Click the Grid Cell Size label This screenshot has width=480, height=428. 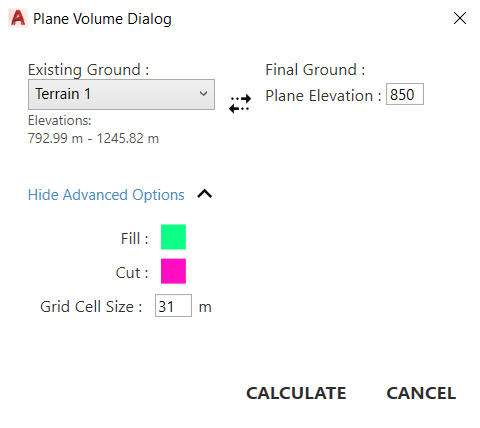click(x=91, y=307)
